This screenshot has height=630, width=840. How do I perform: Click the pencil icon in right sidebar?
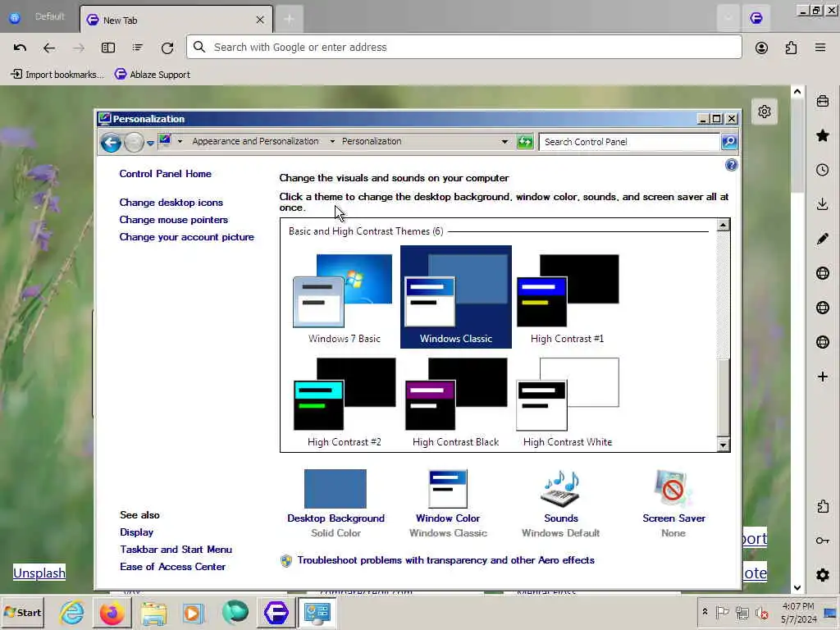click(x=823, y=239)
